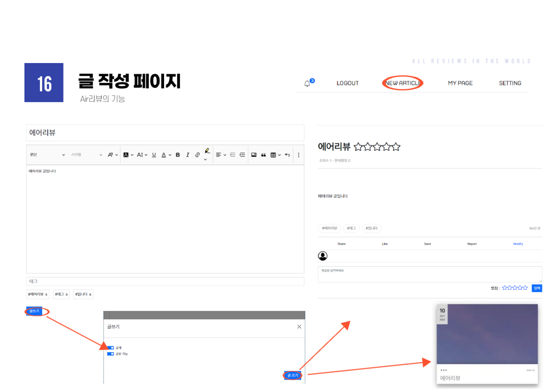The width and height of the screenshot is (555, 392).
Task: Click the font background color icon
Action: [x=126, y=155]
